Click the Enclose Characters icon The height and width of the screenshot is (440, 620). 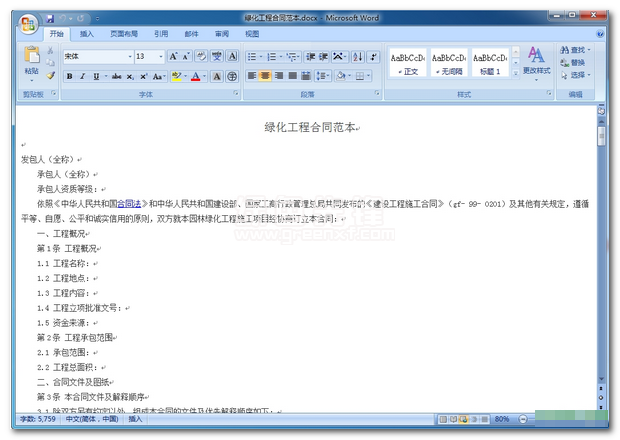(x=232, y=76)
